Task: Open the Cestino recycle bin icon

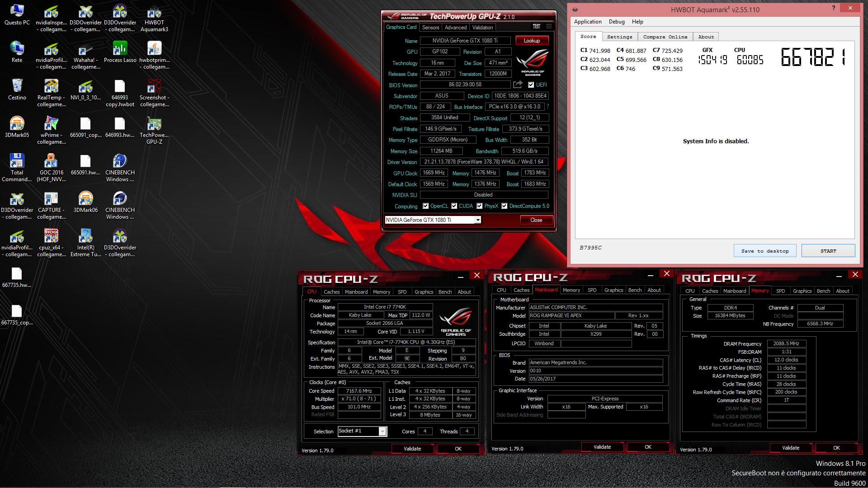Action: 17,89
